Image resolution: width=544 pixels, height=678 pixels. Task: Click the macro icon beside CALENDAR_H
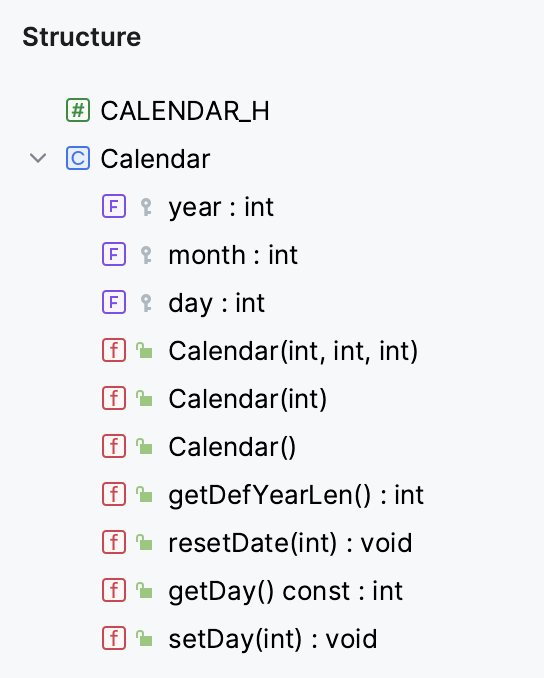click(78, 110)
